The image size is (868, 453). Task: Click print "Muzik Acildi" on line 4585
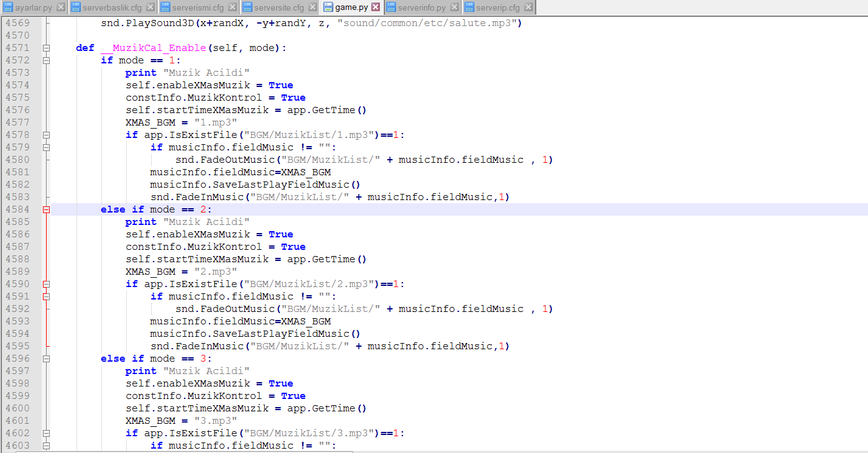tap(188, 222)
